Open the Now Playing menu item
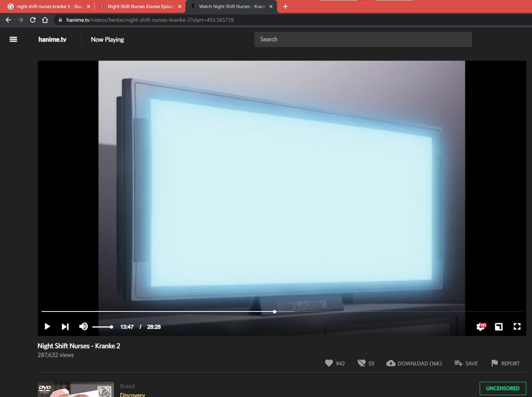 click(107, 39)
